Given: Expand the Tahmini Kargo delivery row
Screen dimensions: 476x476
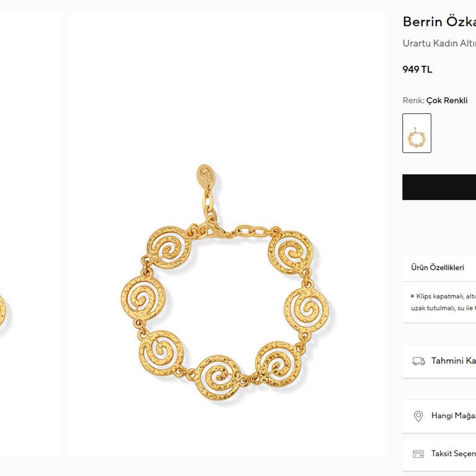Looking at the screenshot, I should pos(453,361).
